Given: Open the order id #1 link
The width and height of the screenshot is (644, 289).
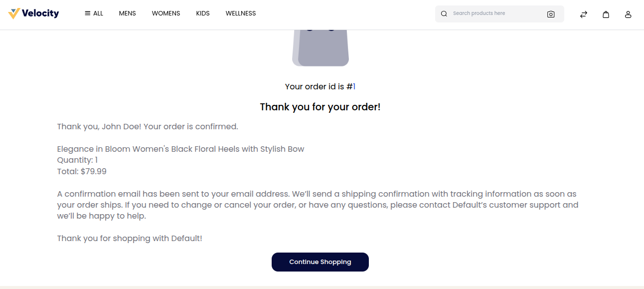Looking at the screenshot, I should coord(354,87).
